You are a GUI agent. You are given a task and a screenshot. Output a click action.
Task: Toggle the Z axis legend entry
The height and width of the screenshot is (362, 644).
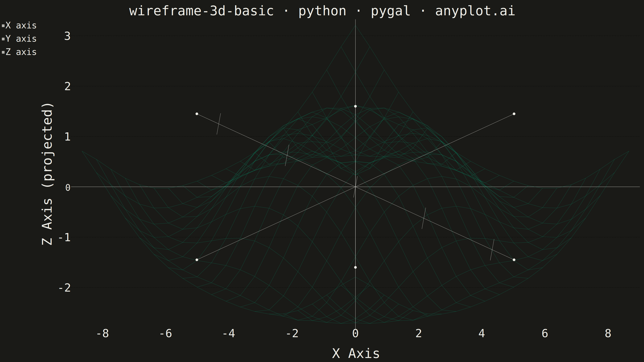(19, 52)
